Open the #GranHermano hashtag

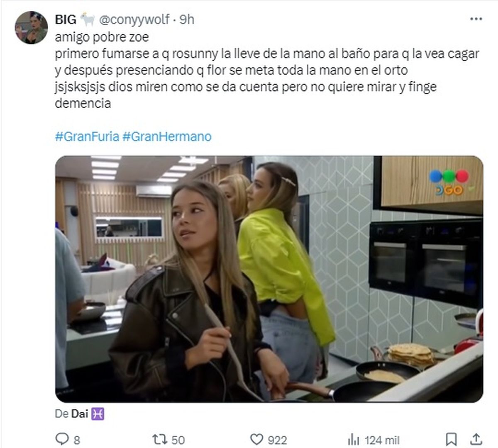point(167,136)
